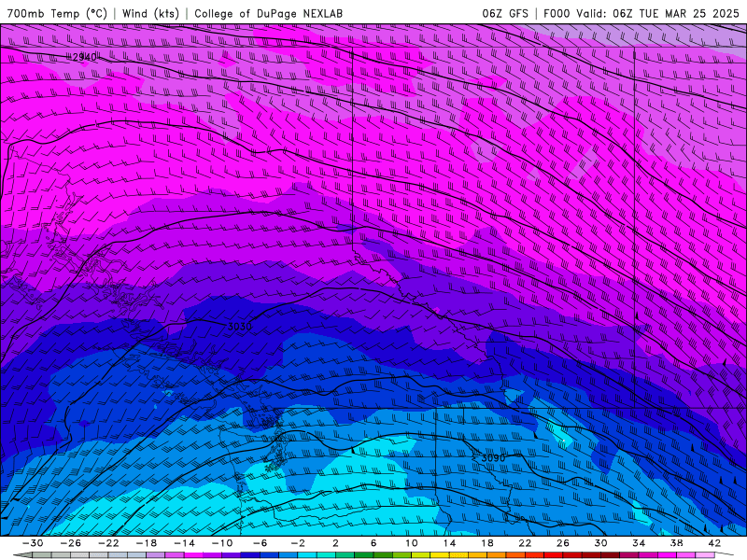Click the 26 legend value
Screen dimensions: 747x560
[563, 543]
